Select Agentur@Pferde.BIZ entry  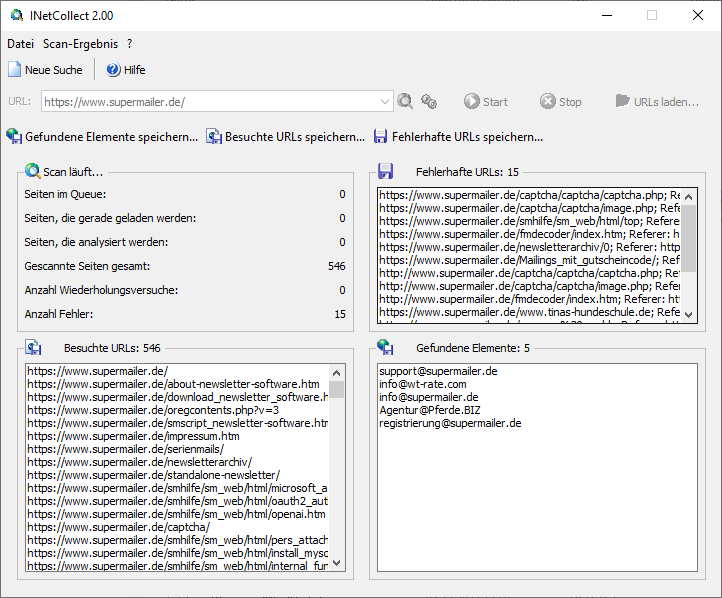(x=430, y=410)
